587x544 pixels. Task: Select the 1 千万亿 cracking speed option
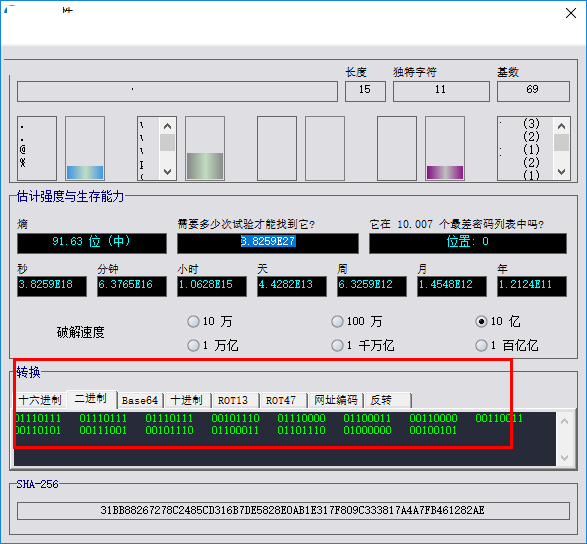pos(363,345)
